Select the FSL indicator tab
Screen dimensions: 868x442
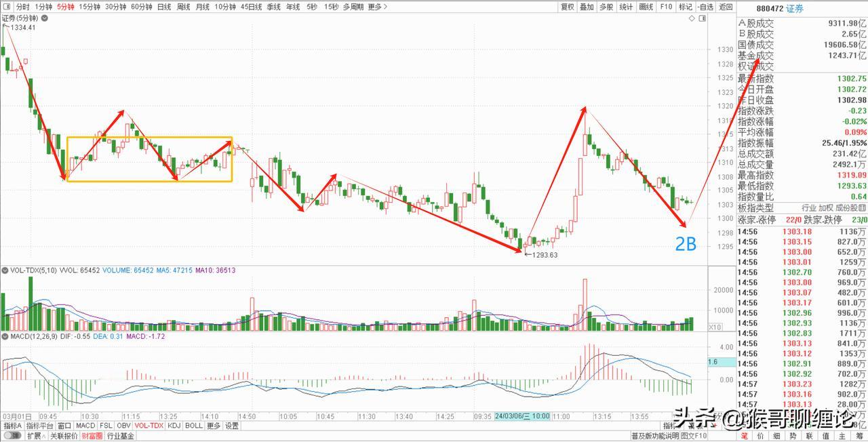click(x=106, y=426)
